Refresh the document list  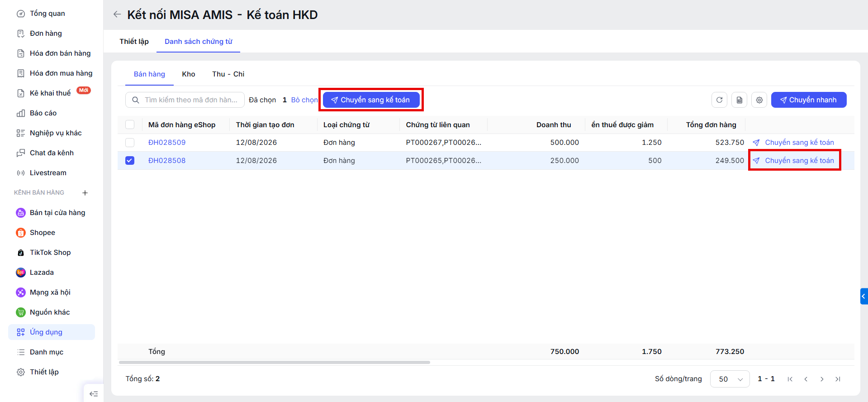[x=719, y=100]
